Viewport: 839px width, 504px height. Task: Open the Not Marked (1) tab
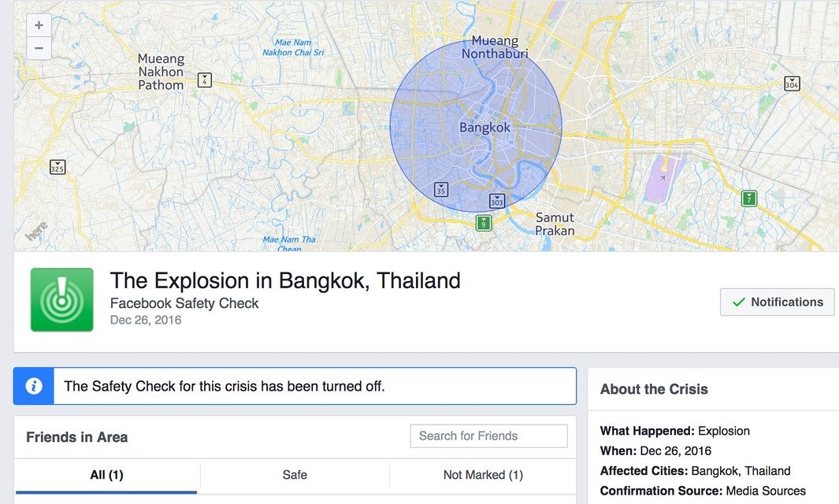coord(483,475)
